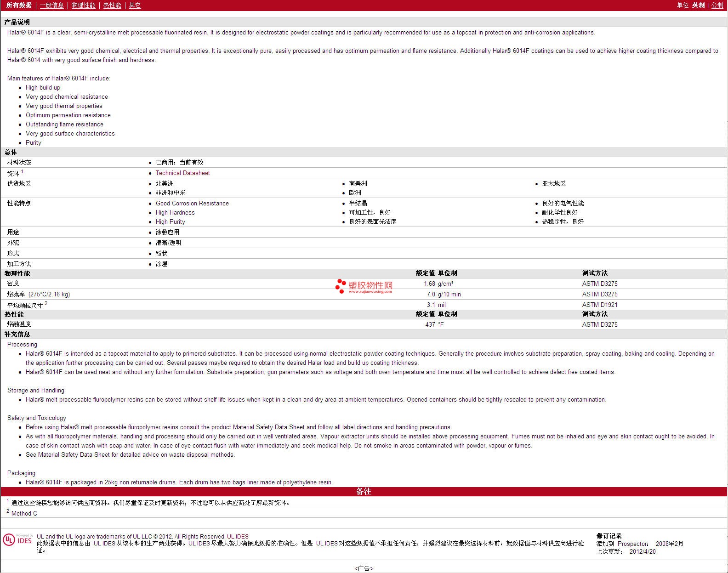
Task: Click the 总体 section header
Action: 11,153
